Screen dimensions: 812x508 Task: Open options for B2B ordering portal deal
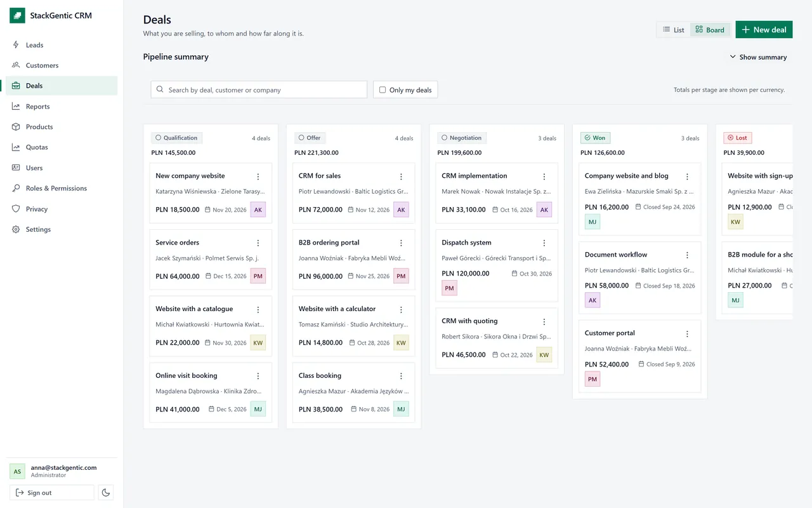click(401, 243)
